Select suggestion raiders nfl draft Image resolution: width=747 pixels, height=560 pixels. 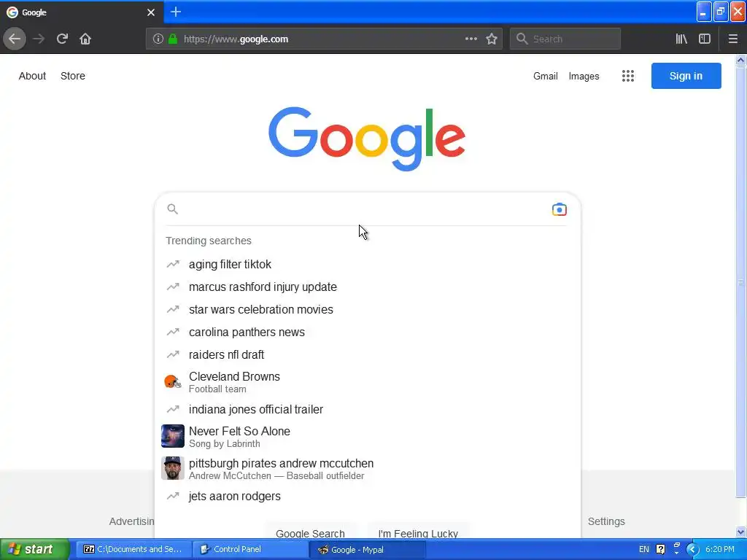click(x=368, y=355)
